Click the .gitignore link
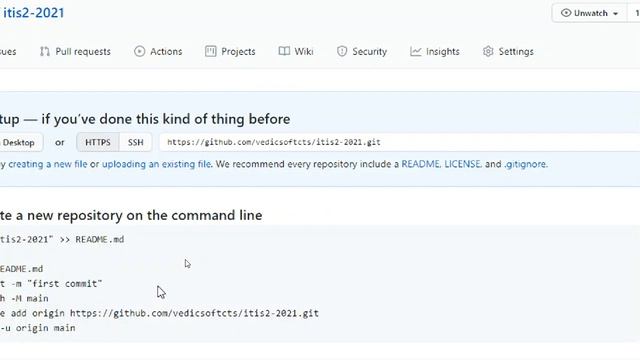 (525, 164)
